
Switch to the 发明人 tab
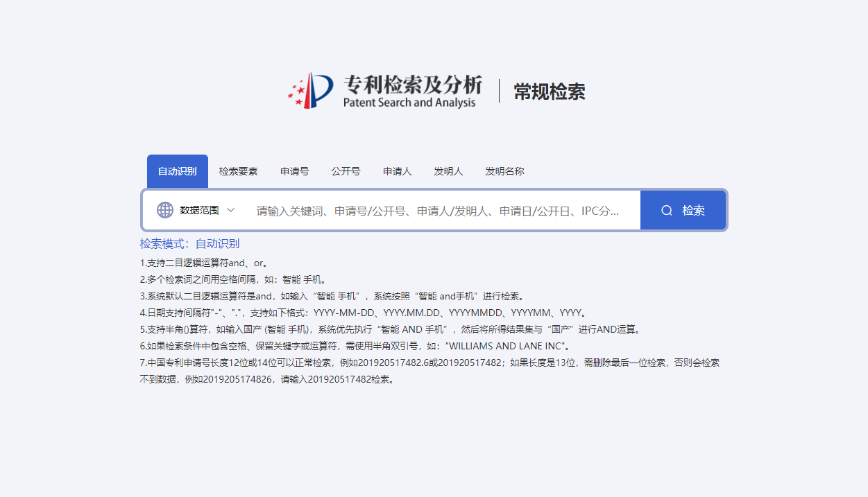[x=448, y=171]
